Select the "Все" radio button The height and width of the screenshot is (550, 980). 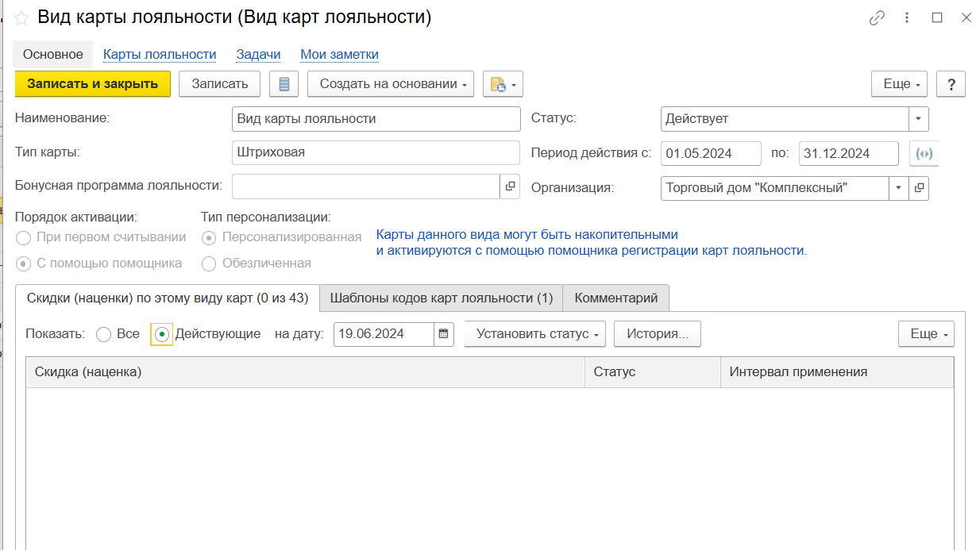(x=103, y=335)
